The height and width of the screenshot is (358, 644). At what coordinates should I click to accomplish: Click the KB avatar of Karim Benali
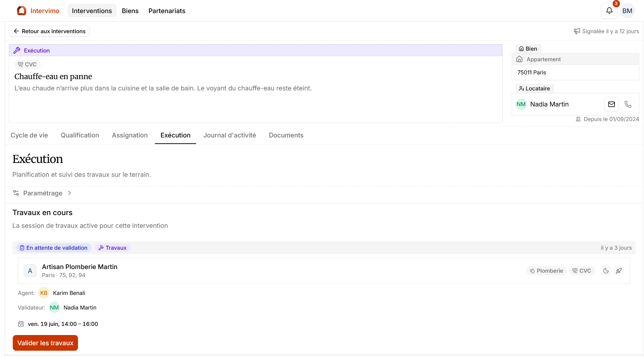[x=44, y=293]
